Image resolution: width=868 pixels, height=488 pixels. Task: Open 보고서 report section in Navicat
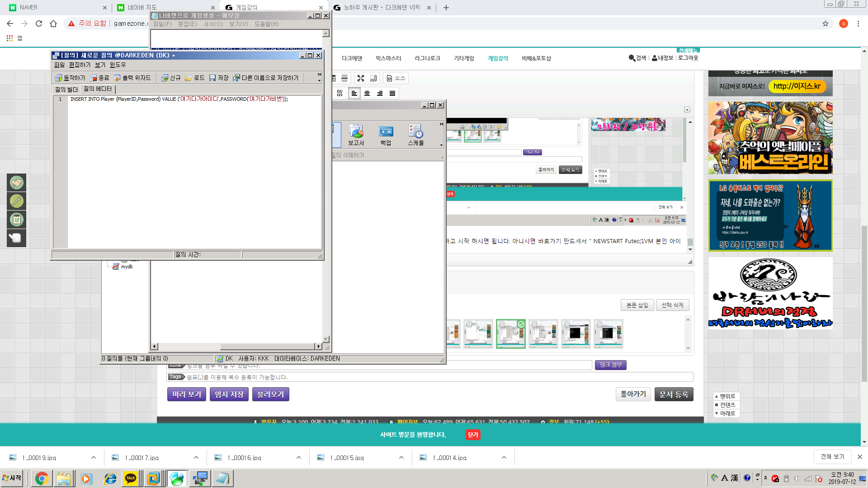[356, 135]
